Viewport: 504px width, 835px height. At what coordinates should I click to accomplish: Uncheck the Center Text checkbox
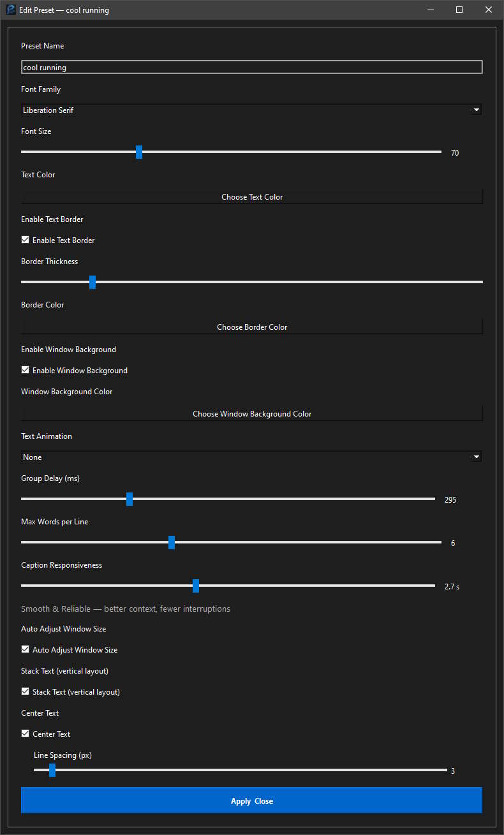26,734
